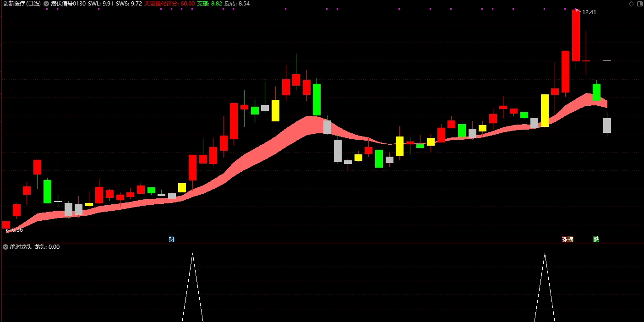The width and height of the screenshot is (644, 322).
Task: Expand the 潜伏信号0130 indicator dropdown arrow
Action: tap(46, 4)
